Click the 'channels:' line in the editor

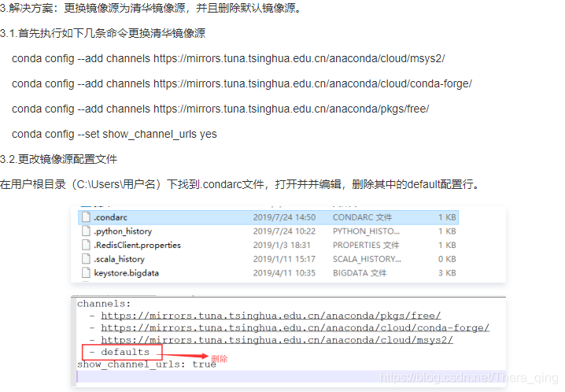coord(104,304)
